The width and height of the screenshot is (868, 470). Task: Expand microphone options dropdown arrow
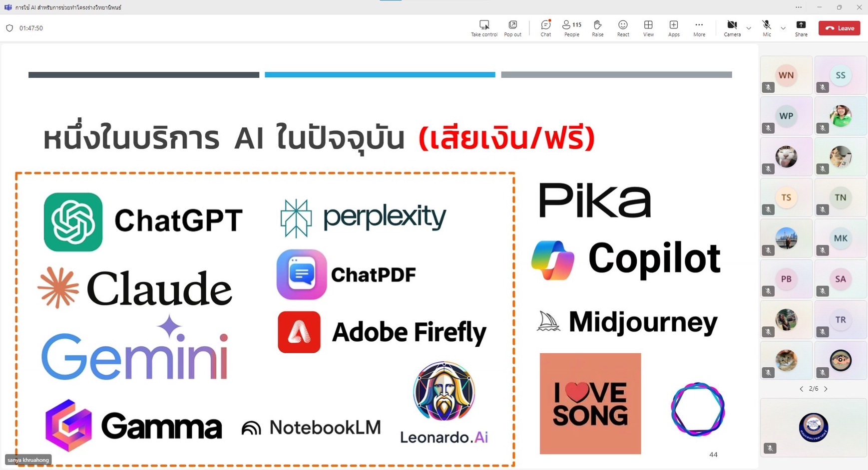pos(783,28)
